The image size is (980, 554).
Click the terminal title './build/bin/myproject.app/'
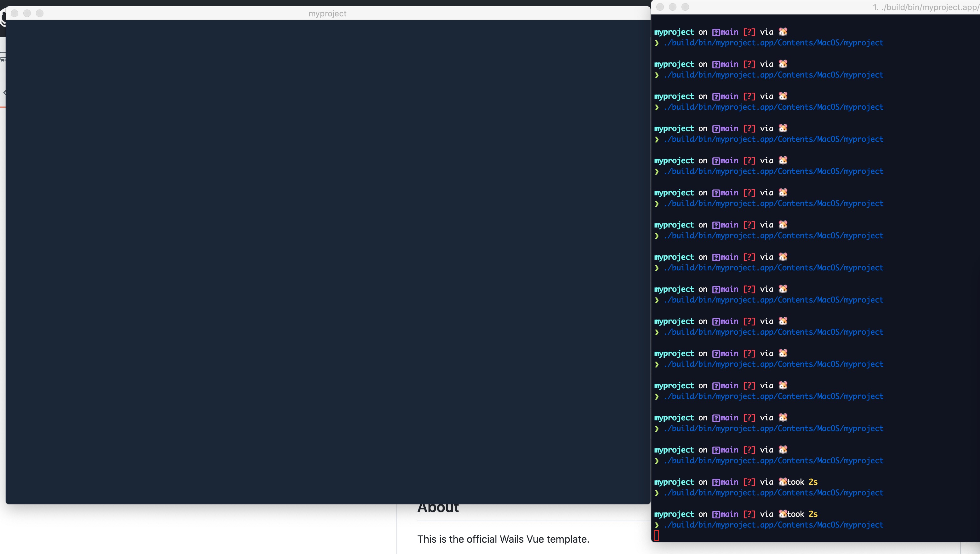(x=925, y=7)
